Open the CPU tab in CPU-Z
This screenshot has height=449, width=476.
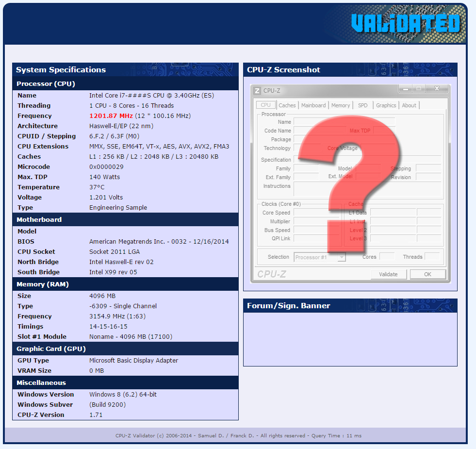[x=265, y=105]
